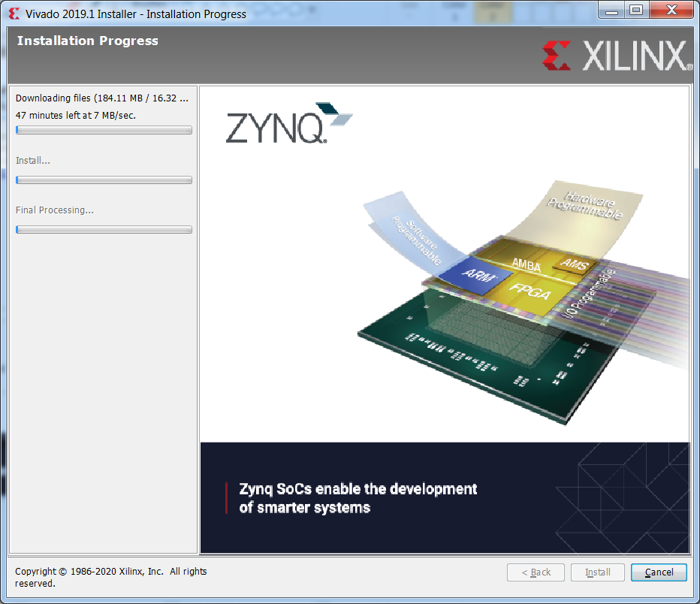Click the ZYNQ logo
This screenshot has width=700, height=604.
288,123
